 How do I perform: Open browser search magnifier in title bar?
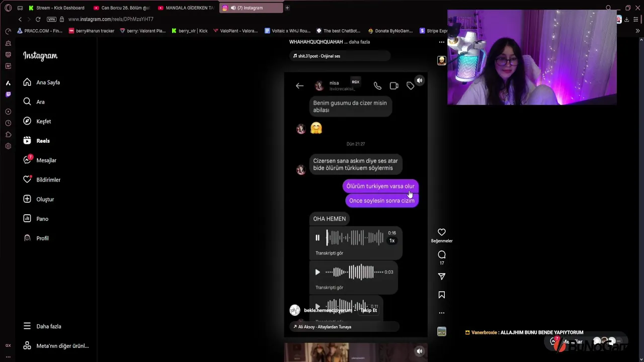click(608, 8)
